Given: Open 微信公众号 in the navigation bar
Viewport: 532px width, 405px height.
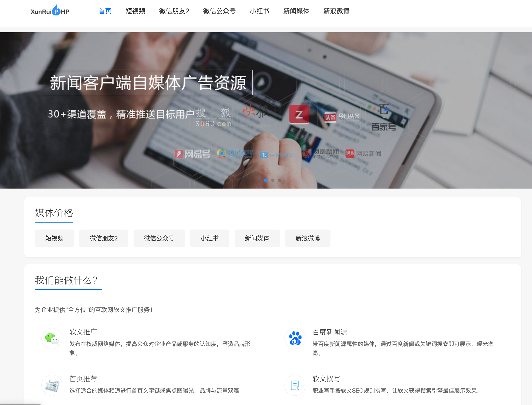Looking at the screenshot, I should [x=219, y=11].
